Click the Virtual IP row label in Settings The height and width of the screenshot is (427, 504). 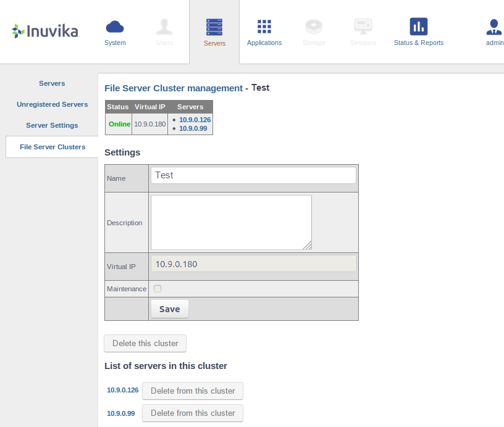(x=121, y=267)
